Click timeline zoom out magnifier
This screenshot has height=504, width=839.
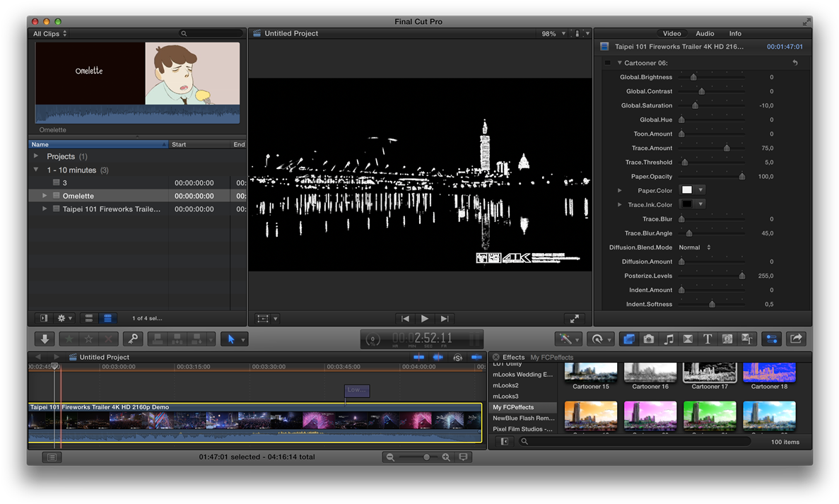[390, 457]
